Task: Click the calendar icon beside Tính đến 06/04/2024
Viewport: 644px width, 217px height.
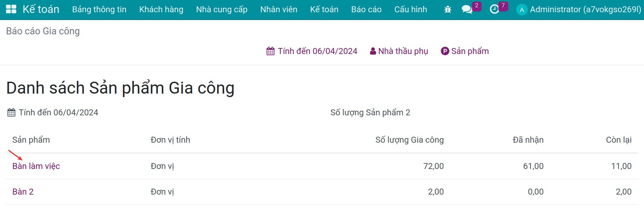Action: pyautogui.click(x=270, y=51)
